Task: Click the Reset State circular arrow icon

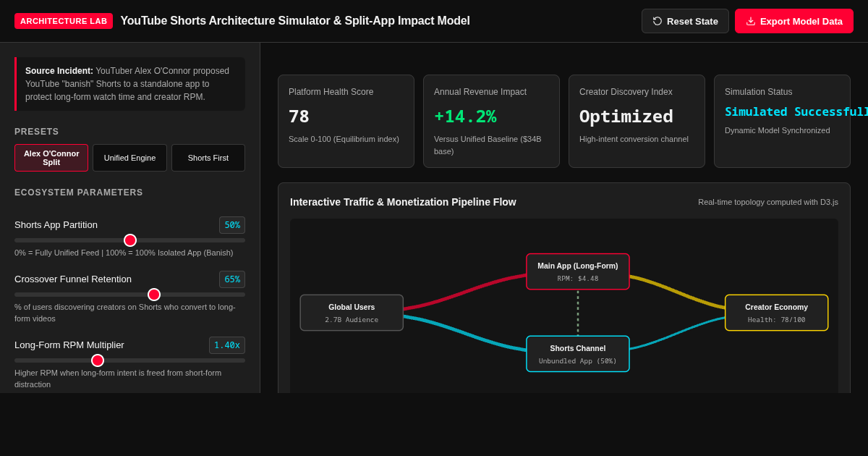Action: [658, 21]
